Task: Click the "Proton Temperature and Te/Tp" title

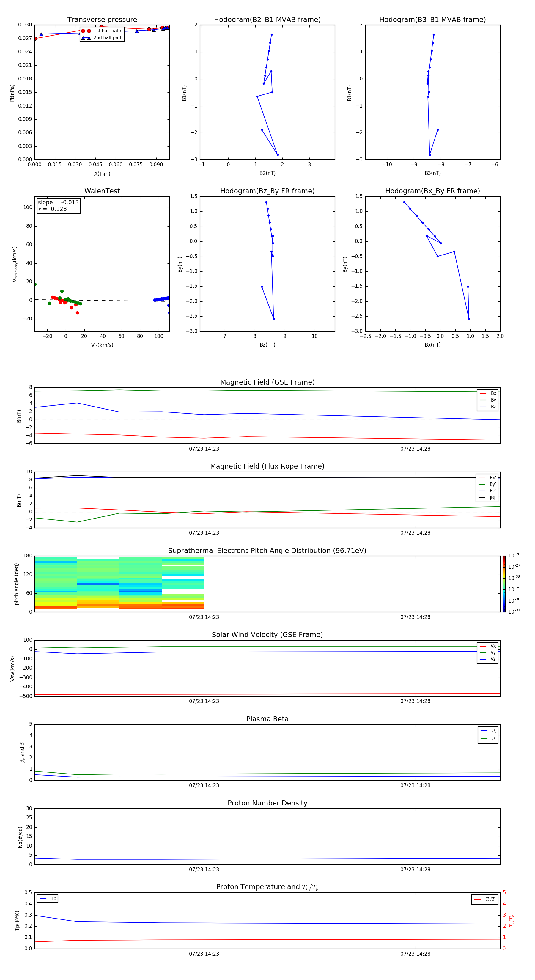Action: coord(267,887)
